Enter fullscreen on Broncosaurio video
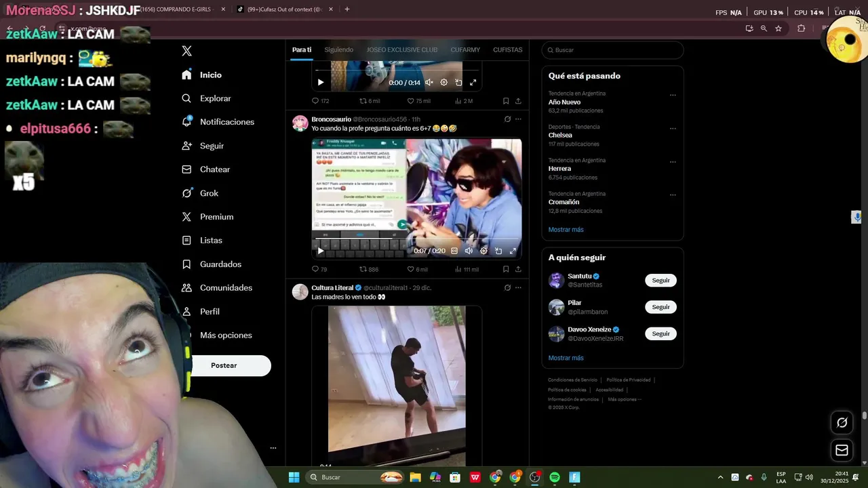This screenshot has height=488, width=868. point(513,251)
